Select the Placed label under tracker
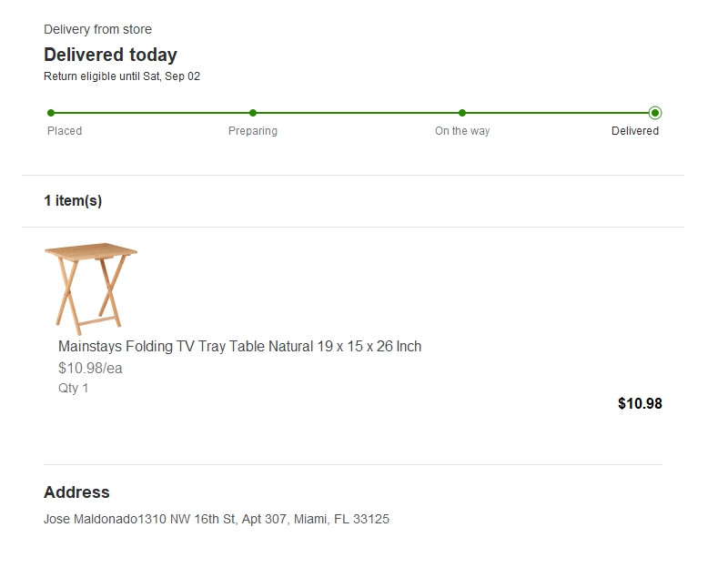The image size is (728, 588). [65, 131]
